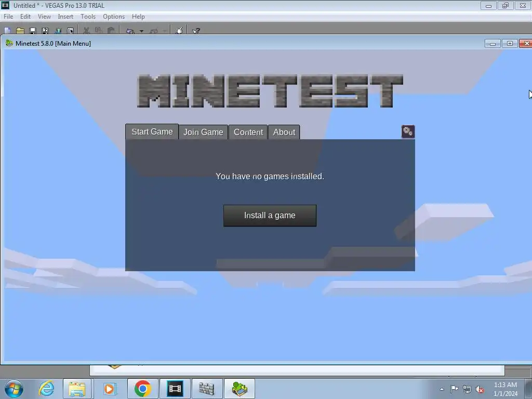The image size is (532, 399).
Task: Click the Interactive Tutorials hand icon
Action: click(x=179, y=31)
